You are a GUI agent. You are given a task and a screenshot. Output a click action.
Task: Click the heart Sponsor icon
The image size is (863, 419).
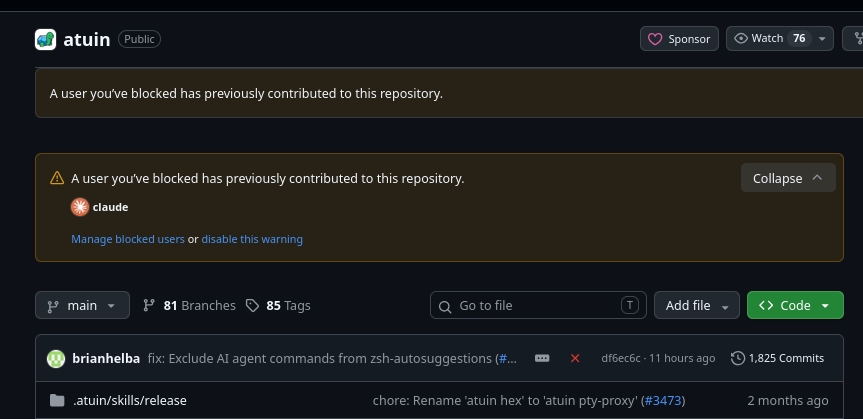(x=654, y=39)
